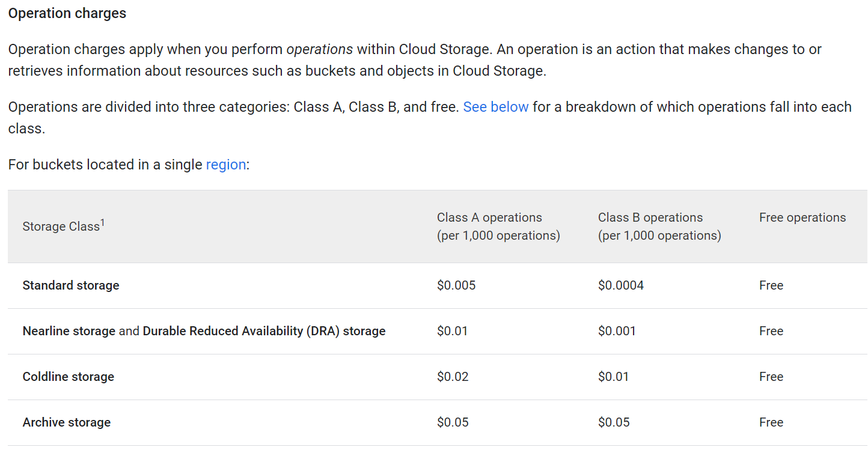
Task: Click 'Free' in the Coldline storage row
Action: point(771,377)
